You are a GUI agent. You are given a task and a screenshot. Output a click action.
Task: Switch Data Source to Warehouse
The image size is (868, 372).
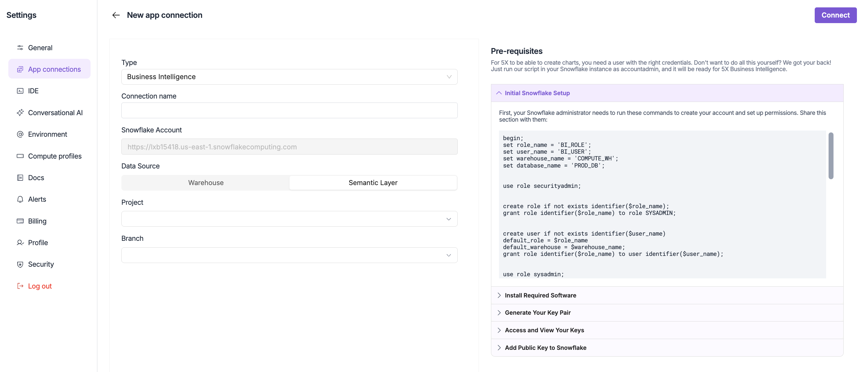point(205,182)
